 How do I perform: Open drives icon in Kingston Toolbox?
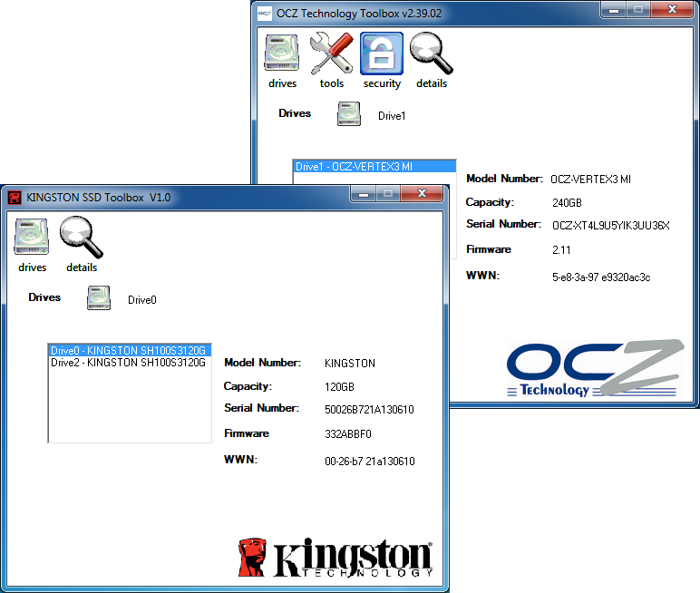pyautogui.click(x=31, y=238)
